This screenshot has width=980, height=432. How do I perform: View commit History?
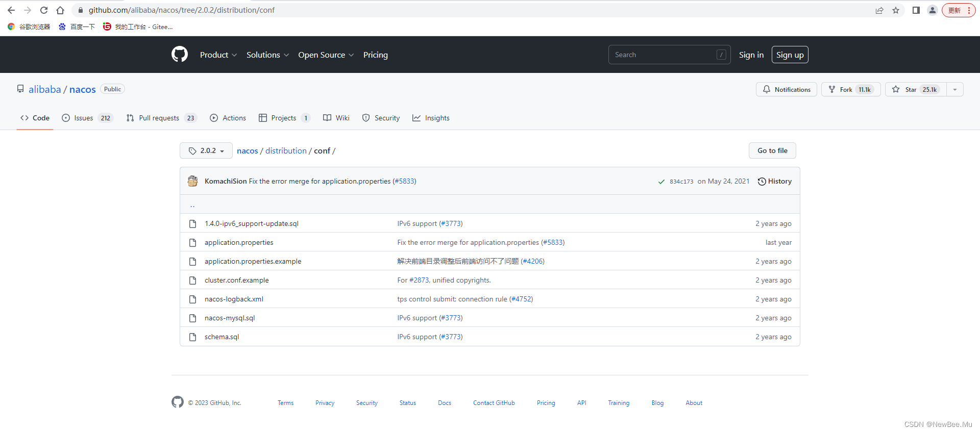pos(775,181)
